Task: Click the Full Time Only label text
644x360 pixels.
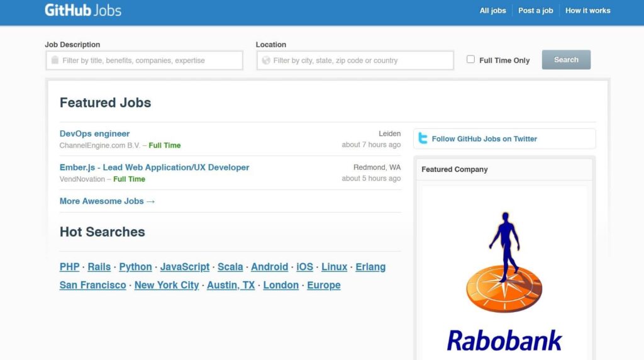Action: (504, 60)
